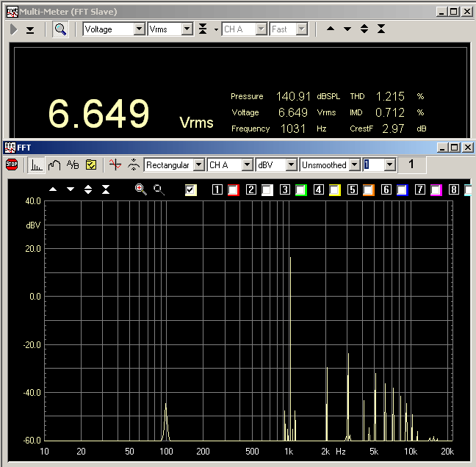Click the overlay 6 blue color box
The image size is (476, 467).
pos(402,190)
